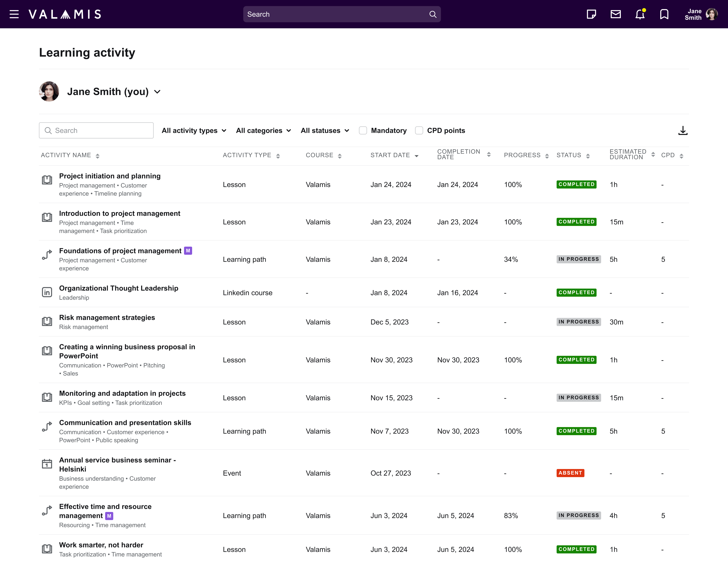Click the mandatory M badge on Foundations of project management
728x561 pixels.
click(x=188, y=251)
